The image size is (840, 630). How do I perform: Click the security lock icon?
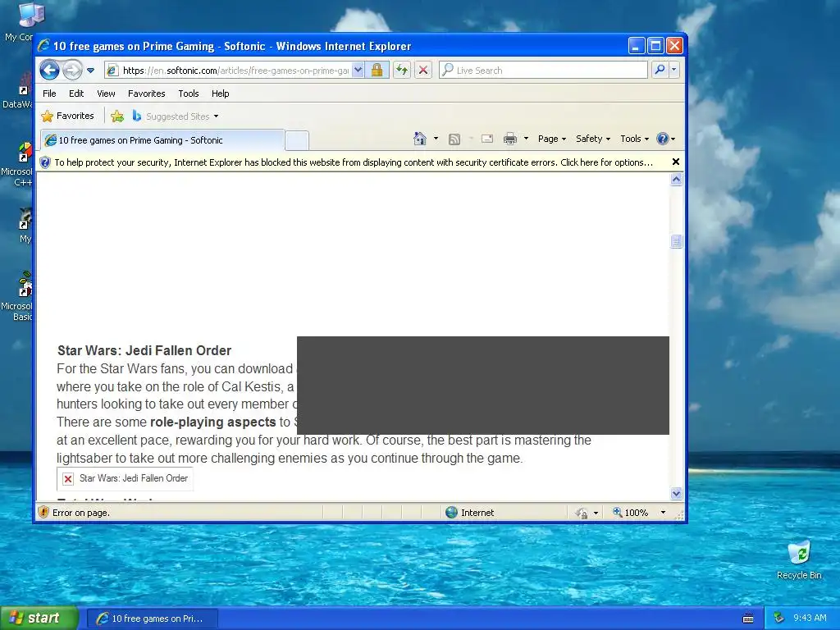pos(377,71)
